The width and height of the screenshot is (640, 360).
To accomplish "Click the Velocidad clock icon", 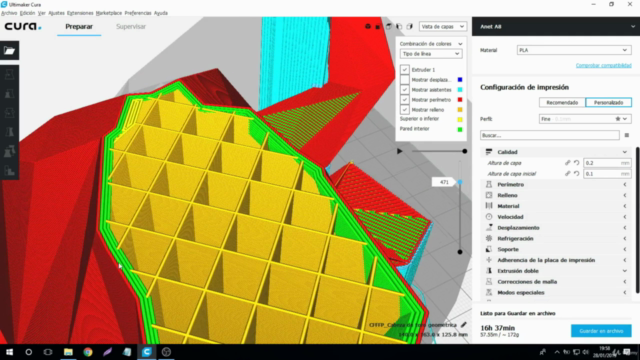I will [489, 217].
